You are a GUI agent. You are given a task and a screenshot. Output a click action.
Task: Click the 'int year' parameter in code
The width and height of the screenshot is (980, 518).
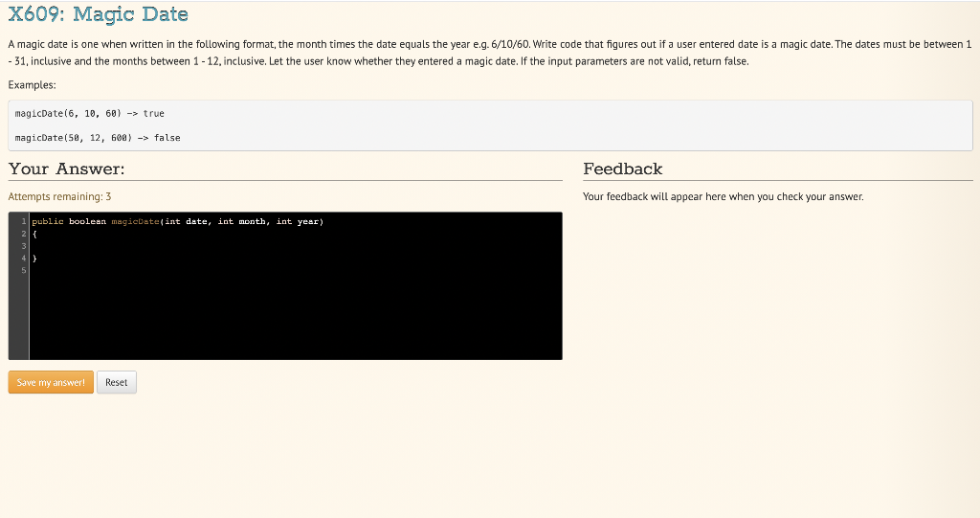pos(299,221)
